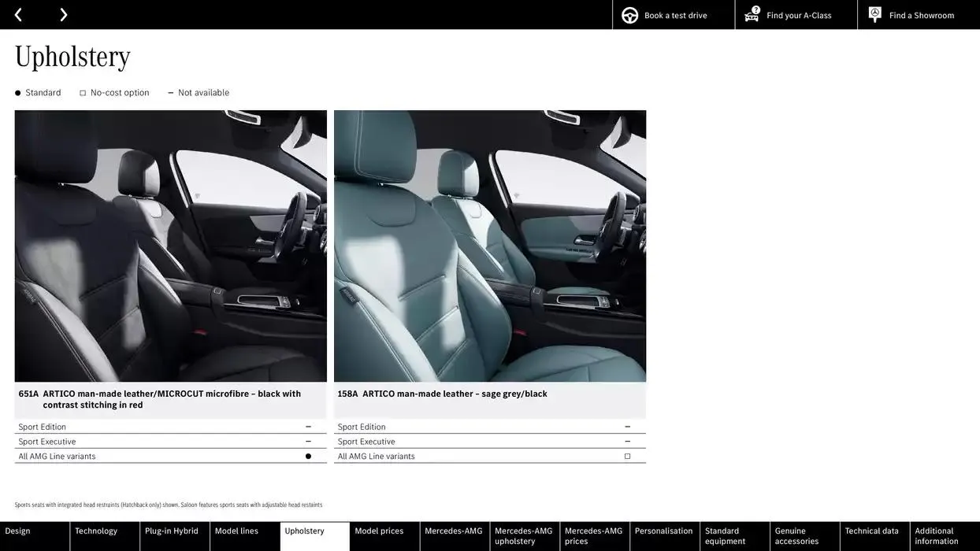The height and width of the screenshot is (551, 980).
Task: Click the 651A black ARTICO interior photo
Action: tap(171, 246)
